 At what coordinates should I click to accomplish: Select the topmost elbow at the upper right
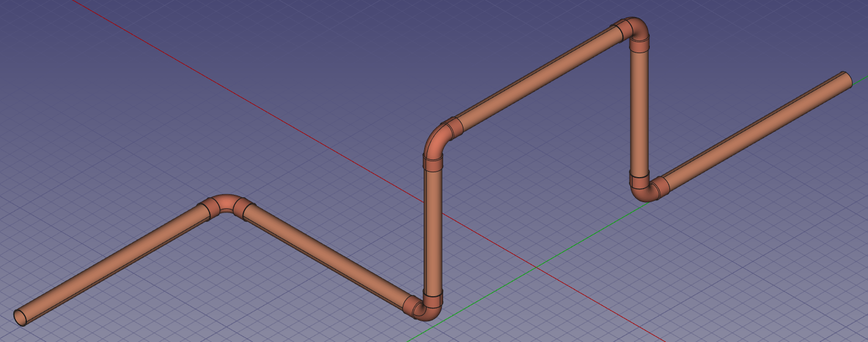click(637, 28)
